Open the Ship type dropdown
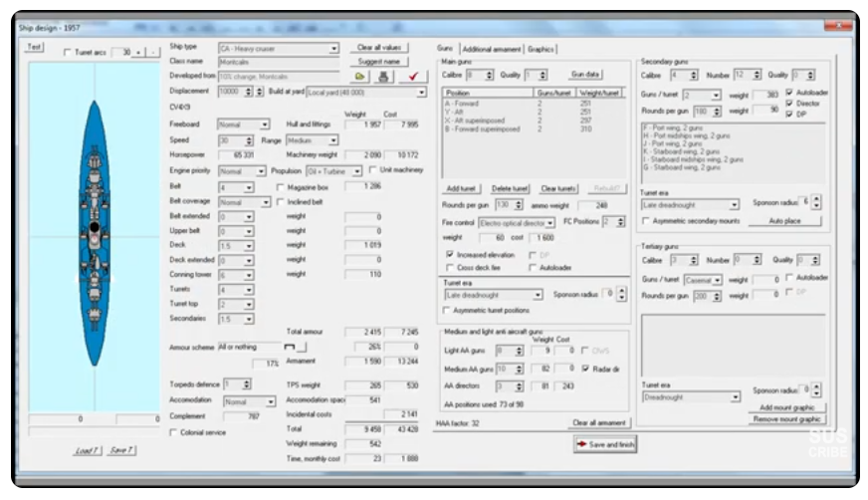Image resolution: width=868 pixels, height=500 pixels. click(x=333, y=49)
